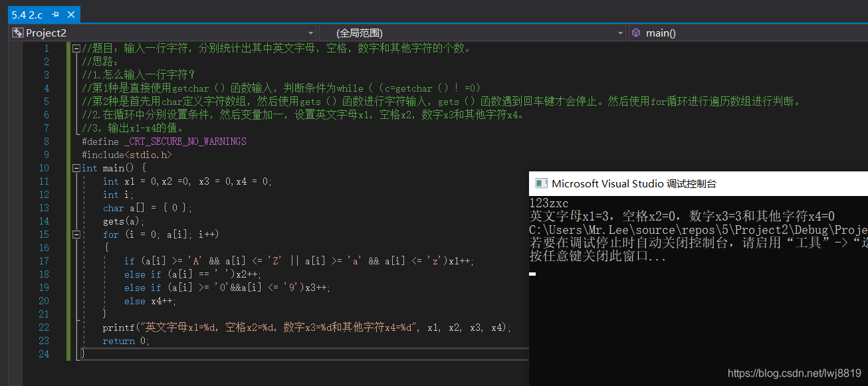Screen dimensions: 868x386
Task: Click the 'int i;' declaration line
Action: coord(118,195)
